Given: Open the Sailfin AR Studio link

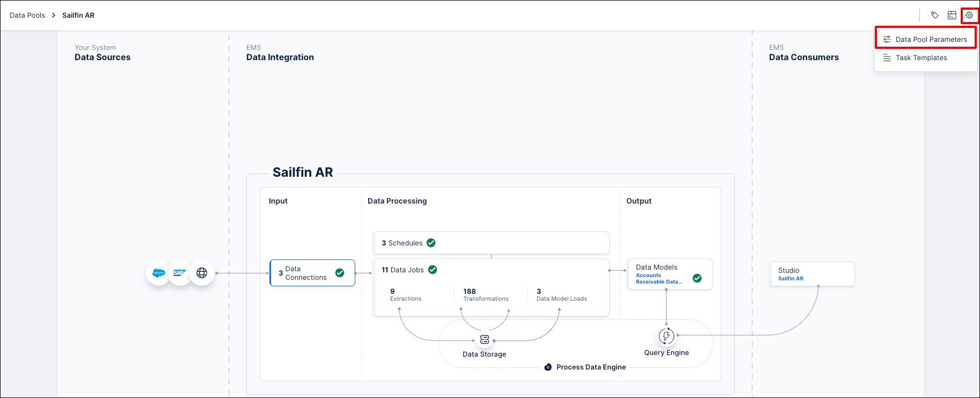Looking at the screenshot, I should click(x=791, y=279).
